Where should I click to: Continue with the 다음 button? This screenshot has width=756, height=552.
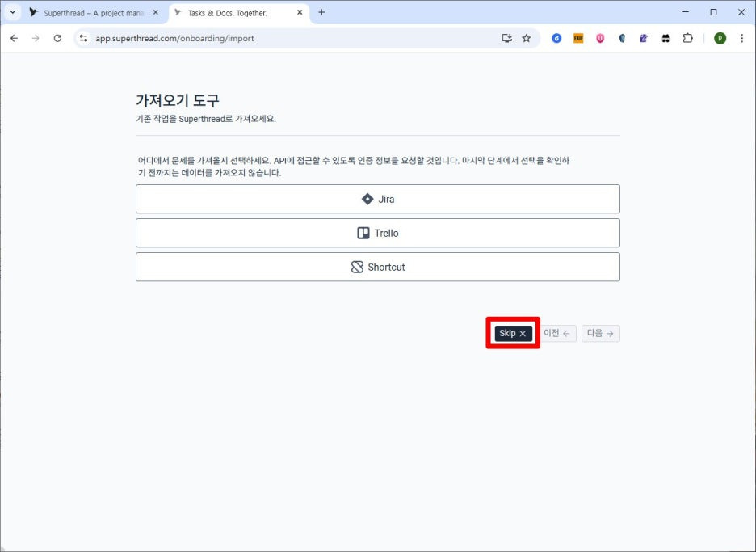tap(600, 334)
